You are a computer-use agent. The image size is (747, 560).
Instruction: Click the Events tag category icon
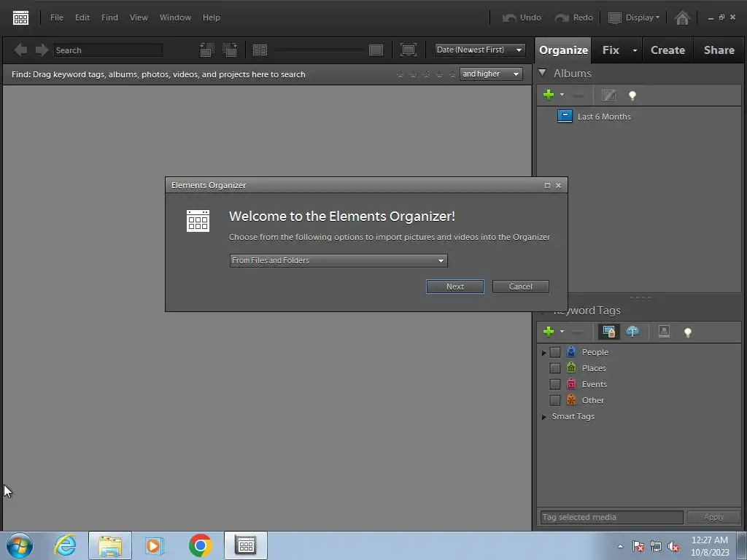tap(571, 384)
